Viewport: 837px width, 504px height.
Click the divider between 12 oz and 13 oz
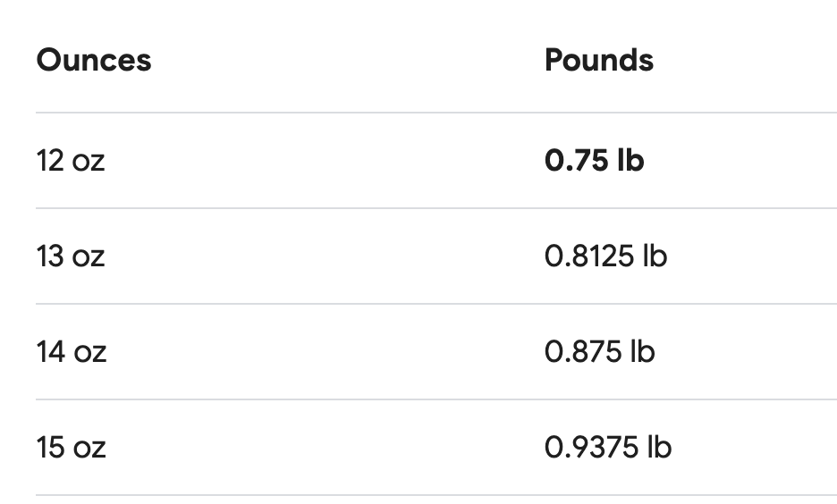(x=436, y=208)
